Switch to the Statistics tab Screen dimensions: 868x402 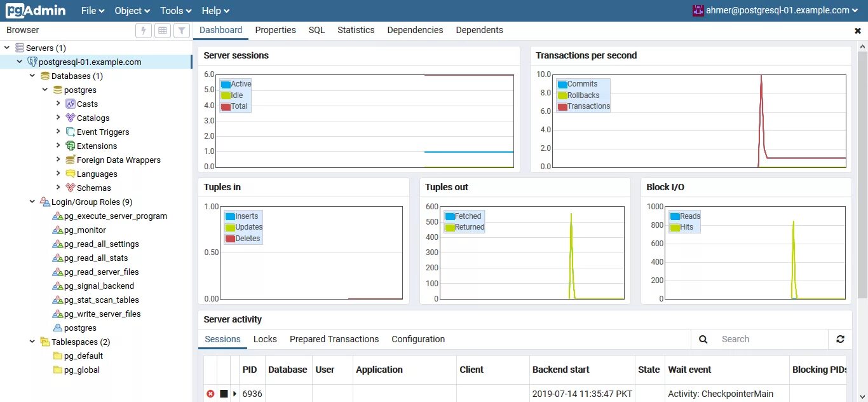click(x=356, y=30)
